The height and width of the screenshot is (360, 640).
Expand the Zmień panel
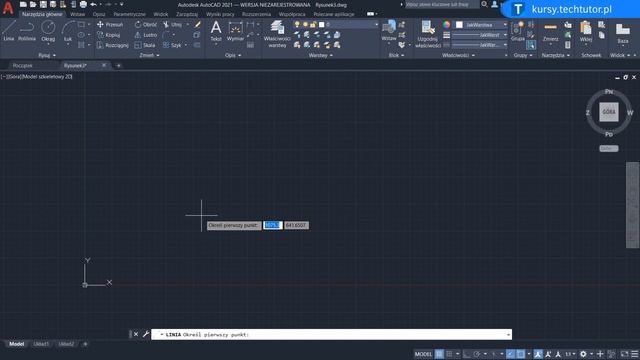tap(149, 55)
